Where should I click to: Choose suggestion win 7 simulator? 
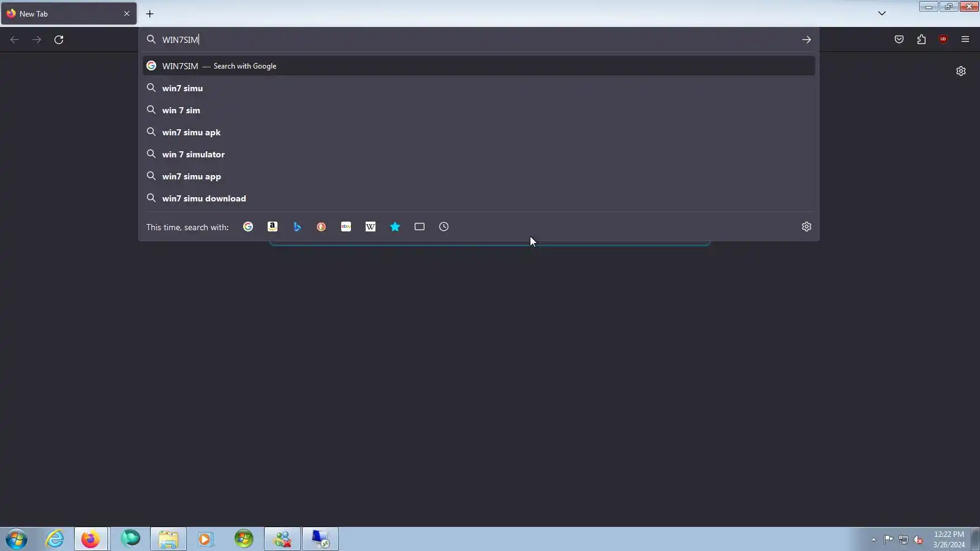click(x=479, y=154)
